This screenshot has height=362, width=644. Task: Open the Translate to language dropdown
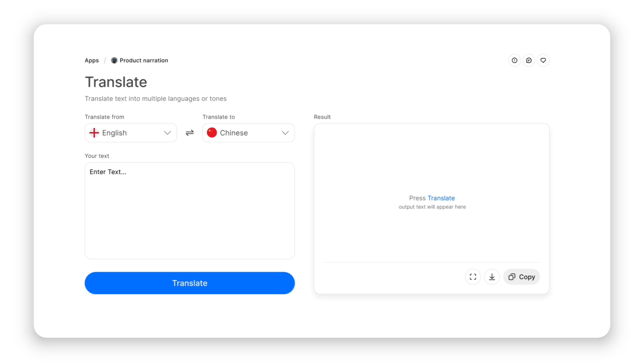click(248, 133)
